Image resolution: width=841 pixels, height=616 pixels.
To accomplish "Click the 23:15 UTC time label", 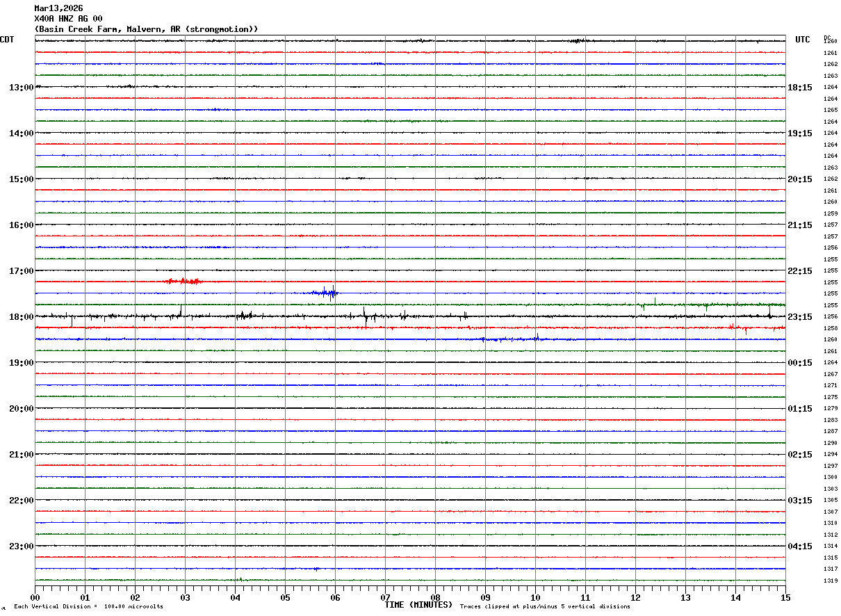I will (x=800, y=317).
